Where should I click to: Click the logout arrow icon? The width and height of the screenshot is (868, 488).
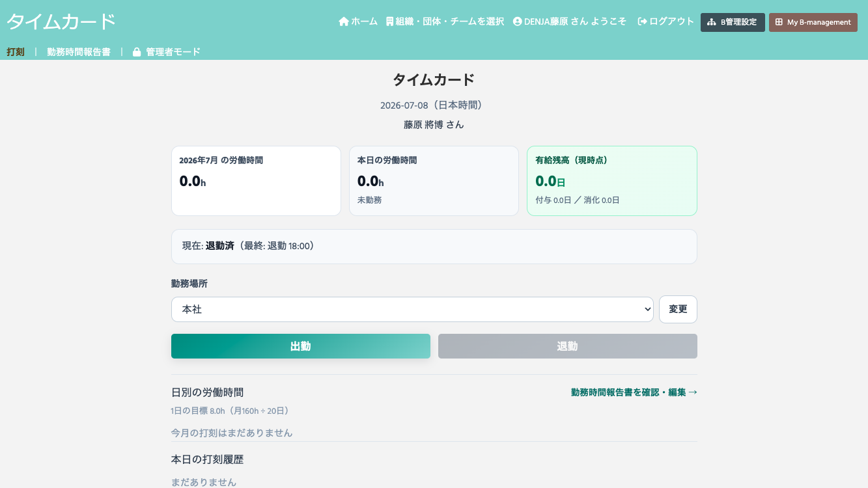(x=642, y=21)
